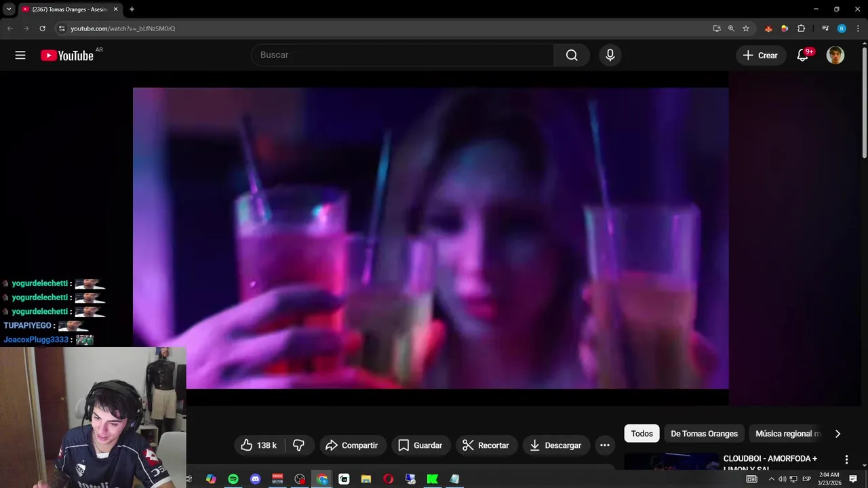The width and height of the screenshot is (868, 488).
Task: Focus the Buscar search field
Action: pos(403,55)
